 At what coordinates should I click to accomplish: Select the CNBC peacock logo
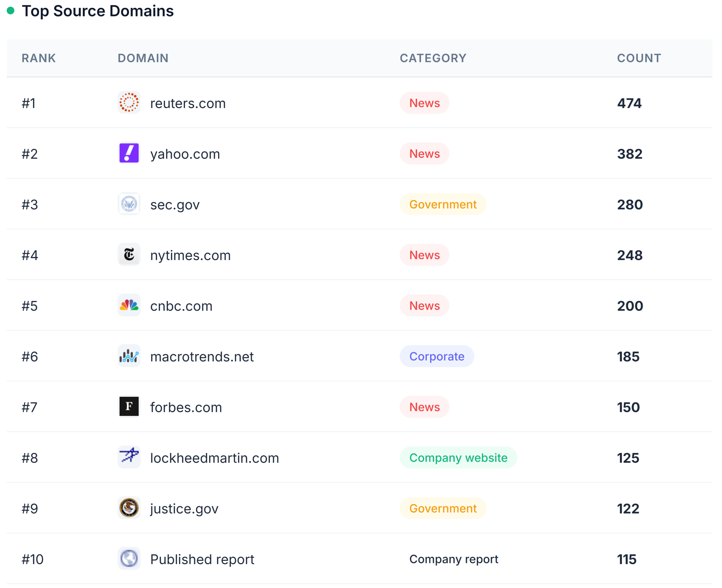click(129, 305)
